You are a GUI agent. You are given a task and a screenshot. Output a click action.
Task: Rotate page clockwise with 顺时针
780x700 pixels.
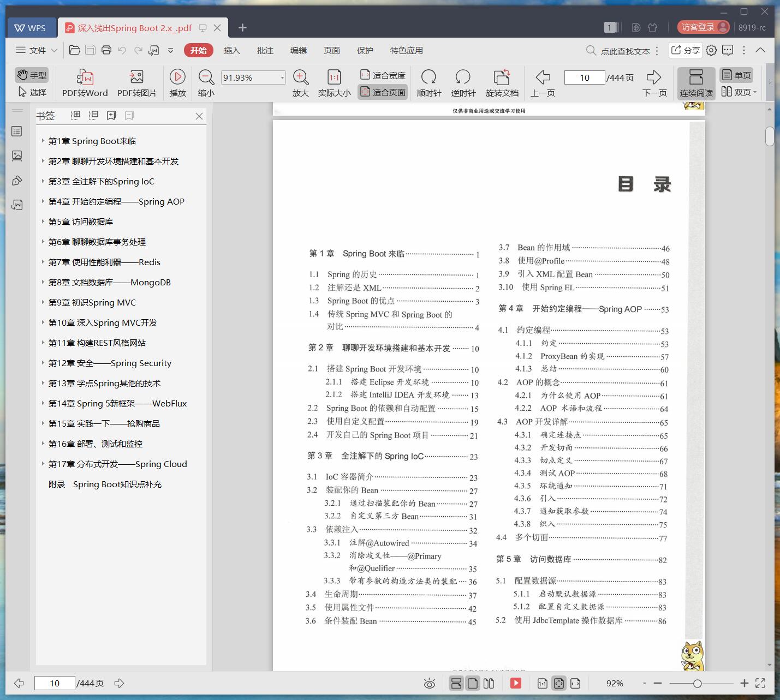click(x=429, y=83)
